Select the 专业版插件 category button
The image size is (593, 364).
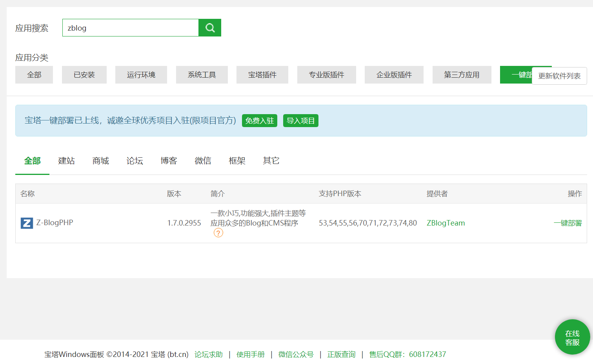(x=327, y=75)
